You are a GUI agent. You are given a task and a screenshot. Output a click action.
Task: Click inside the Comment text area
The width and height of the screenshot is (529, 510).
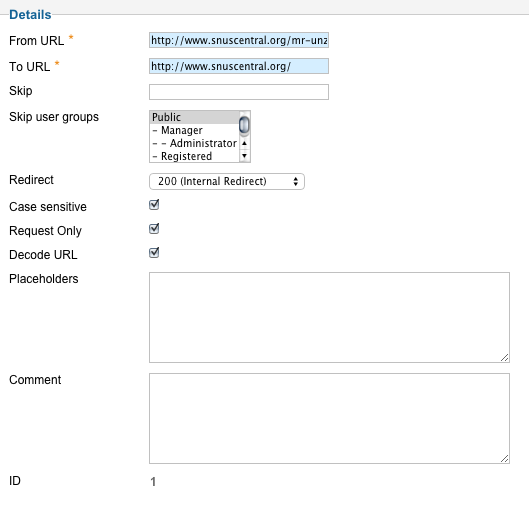click(329, 418)
